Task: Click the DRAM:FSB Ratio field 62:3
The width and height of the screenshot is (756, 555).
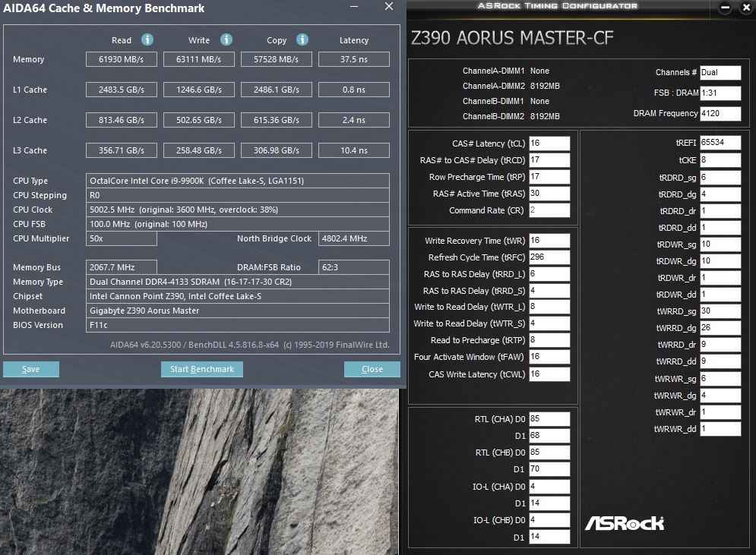Action: (x=354, y=267)
